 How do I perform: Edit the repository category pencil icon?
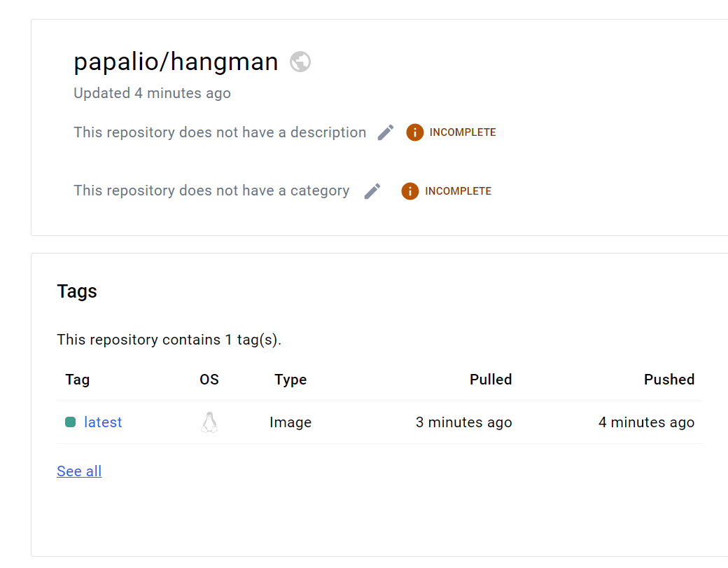click(372, 191)
